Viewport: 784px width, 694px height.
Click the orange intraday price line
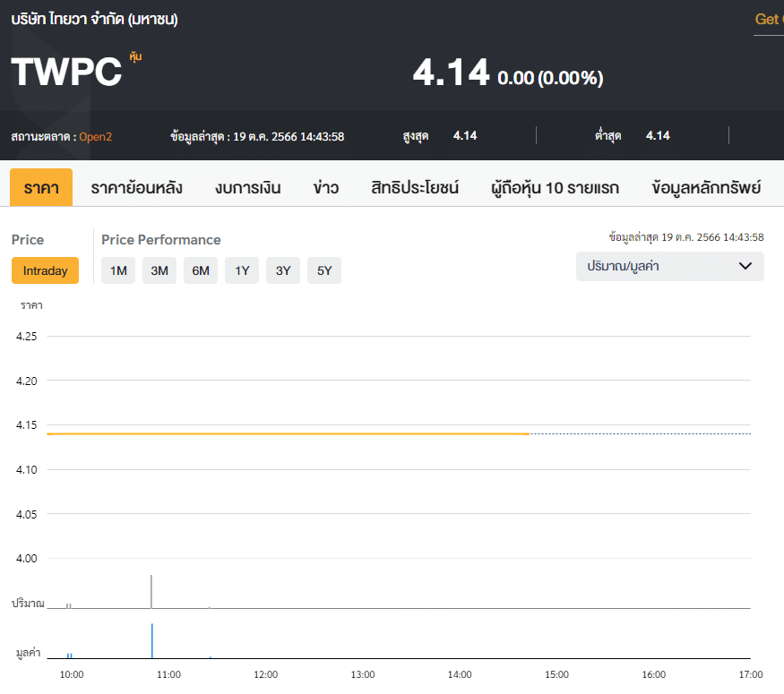coord(288,433)
